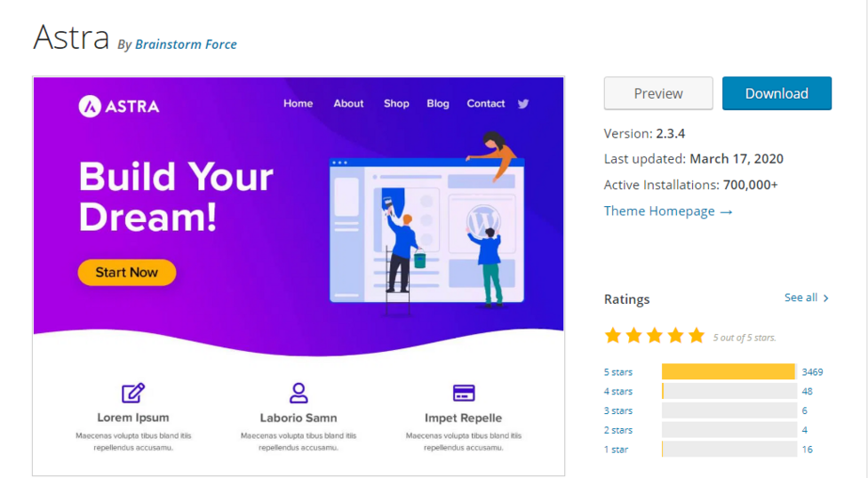
Task: Click the yellow Start Now button
Action: click(126, 273)
